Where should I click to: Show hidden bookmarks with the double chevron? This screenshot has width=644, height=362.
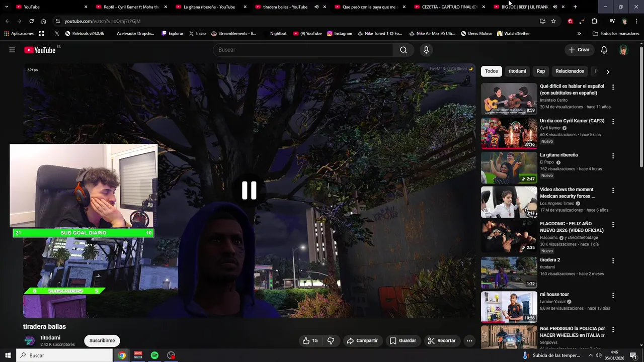click(579, 34)
